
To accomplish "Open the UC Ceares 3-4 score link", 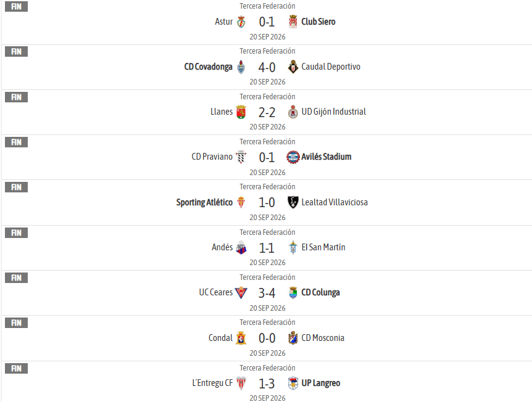I will coord(267,293).
